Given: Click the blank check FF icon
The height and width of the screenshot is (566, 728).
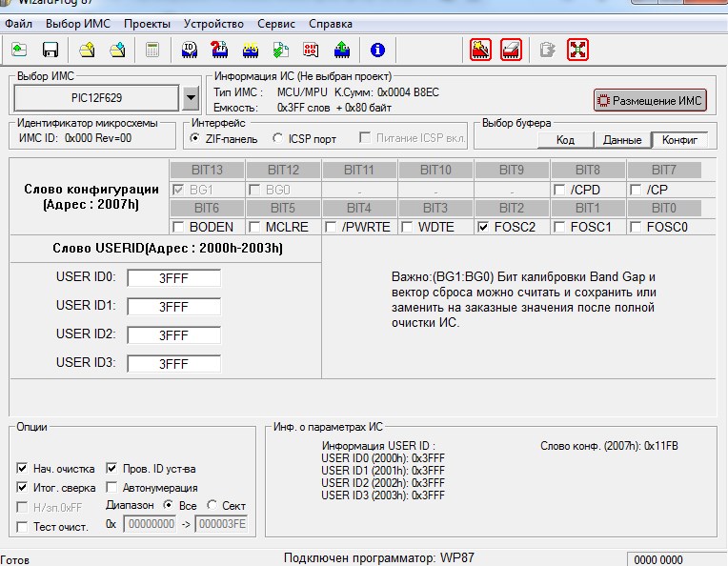Looking at the screenshot, I should (x=219, y=50).
